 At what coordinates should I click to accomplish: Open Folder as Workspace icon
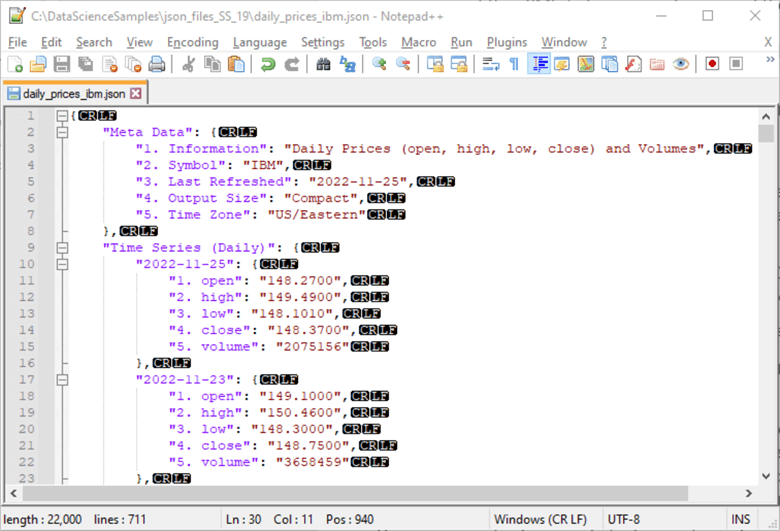point(657,64)
